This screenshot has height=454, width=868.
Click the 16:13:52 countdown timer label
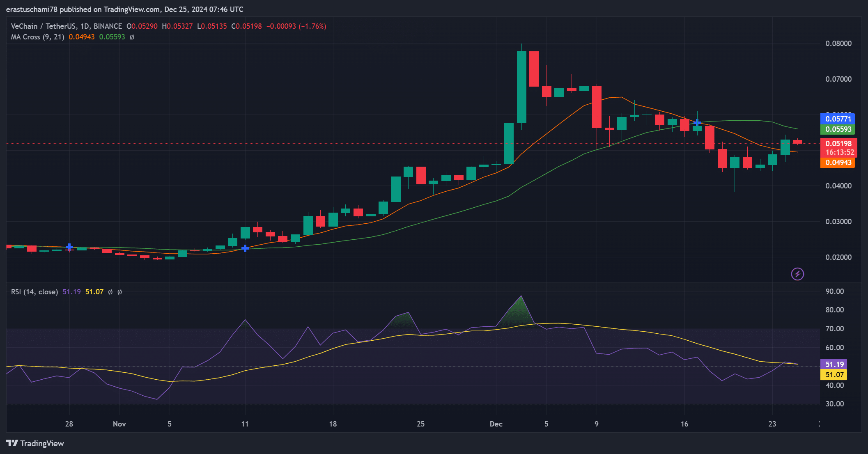[x=840, y=152]
